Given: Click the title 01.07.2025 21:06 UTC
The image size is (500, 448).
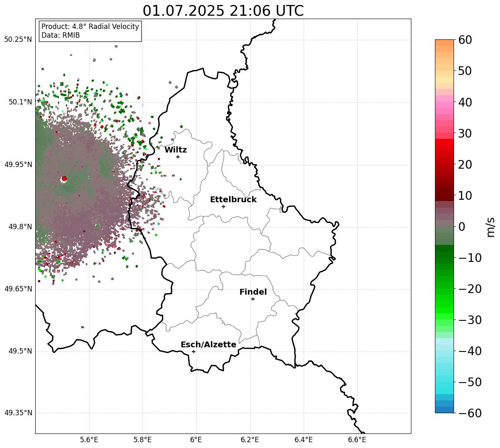Looking at the screenshot, I should (223, 11).
